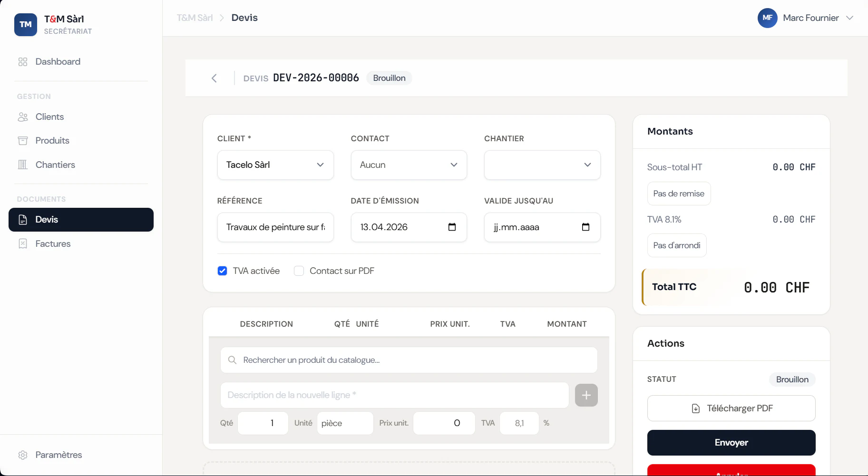
Task: Go to Clients in the sidebar
Action: [81, 117]
